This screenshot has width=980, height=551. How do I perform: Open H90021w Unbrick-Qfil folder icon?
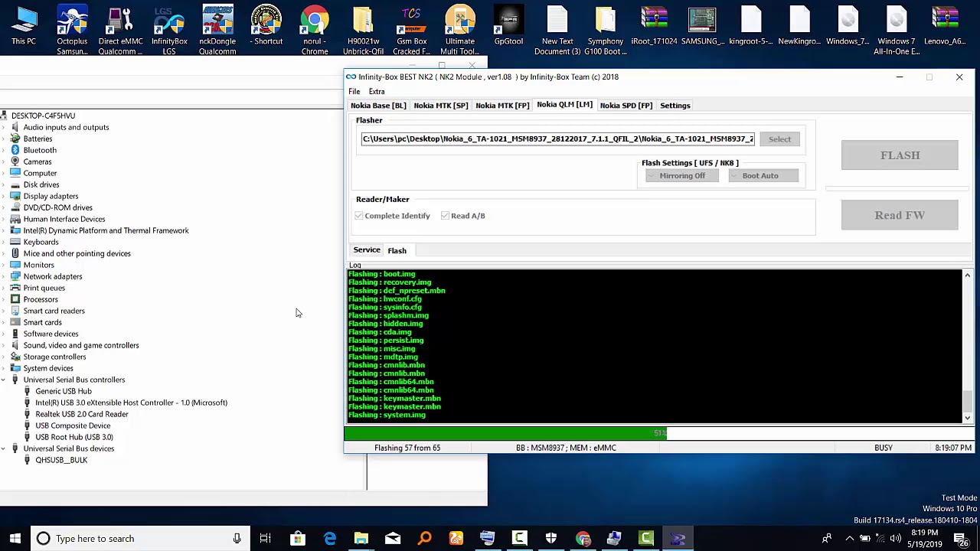point(363,31)
